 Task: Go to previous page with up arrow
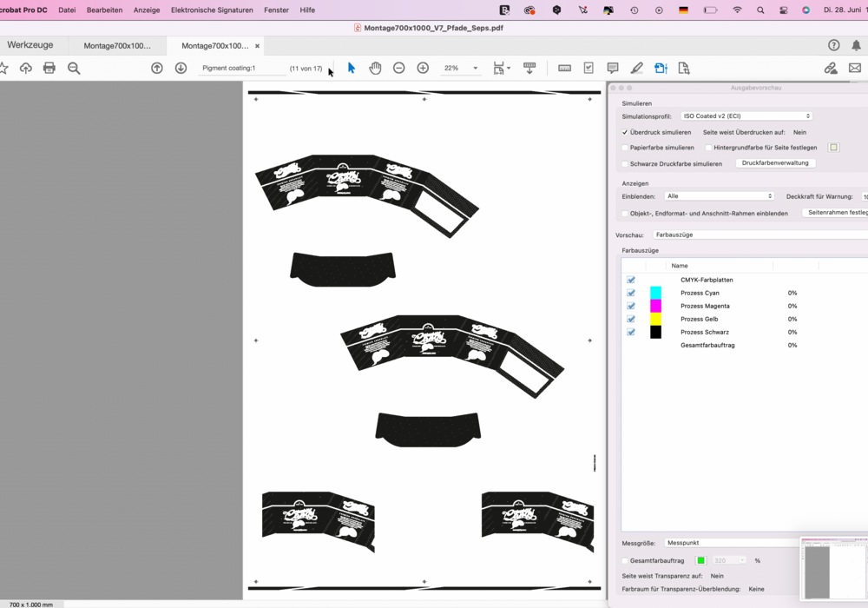pos(156,68)
